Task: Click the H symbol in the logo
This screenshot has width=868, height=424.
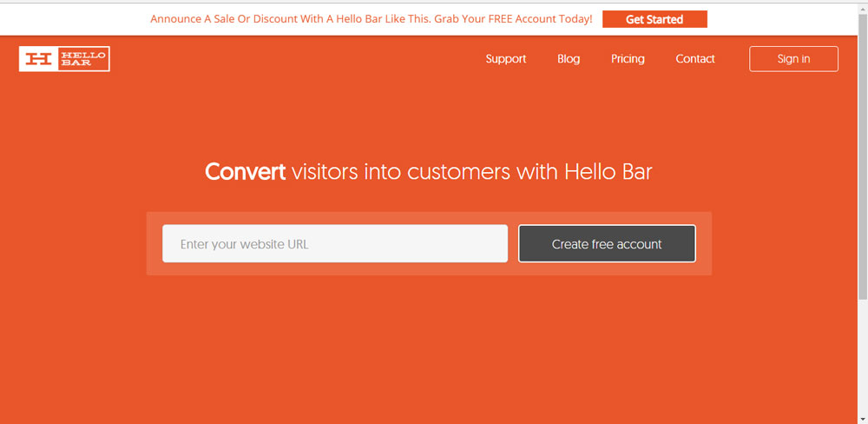Action: tap(38, 59)
